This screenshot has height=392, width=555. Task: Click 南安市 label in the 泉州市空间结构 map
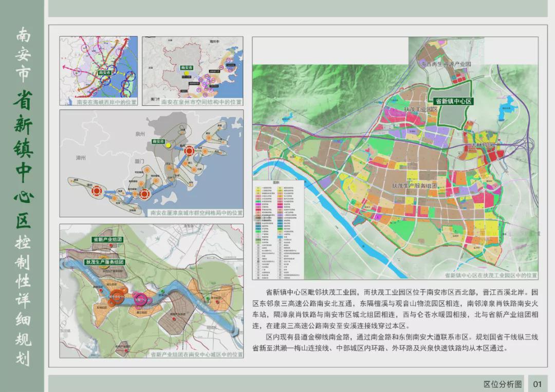tap(186, 68)
